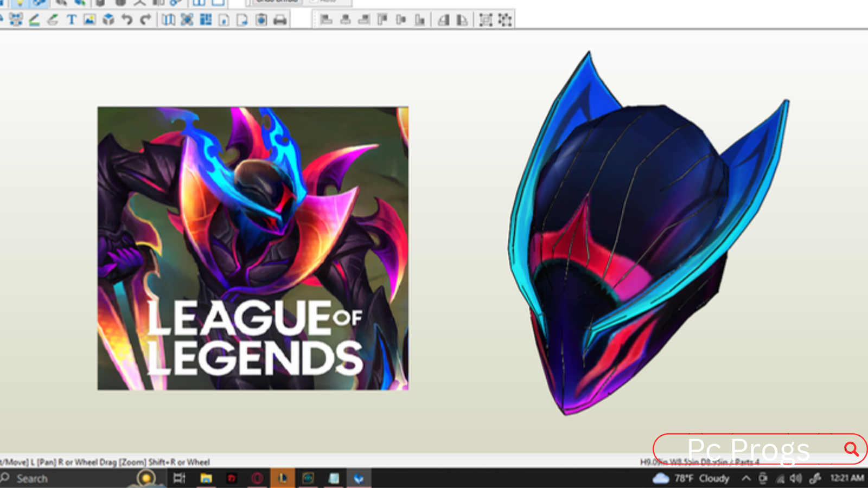Screen dimensions: 868x488
Task: Click the Undo arrow icon
Action: point(127,20)
